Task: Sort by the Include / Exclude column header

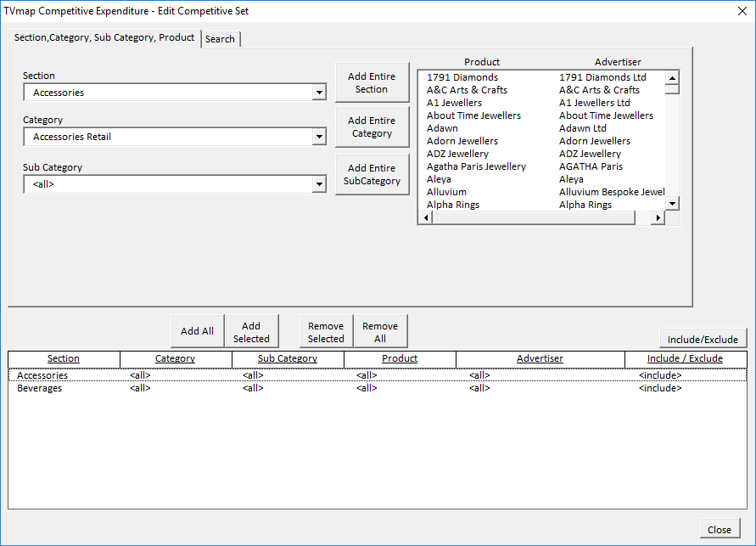Action: click(x=685, y=358)
